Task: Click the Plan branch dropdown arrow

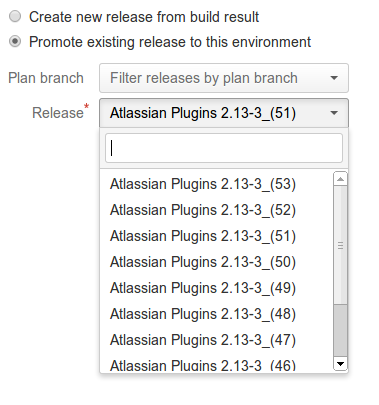Action: pyautogui.click(x=334, y=78)
